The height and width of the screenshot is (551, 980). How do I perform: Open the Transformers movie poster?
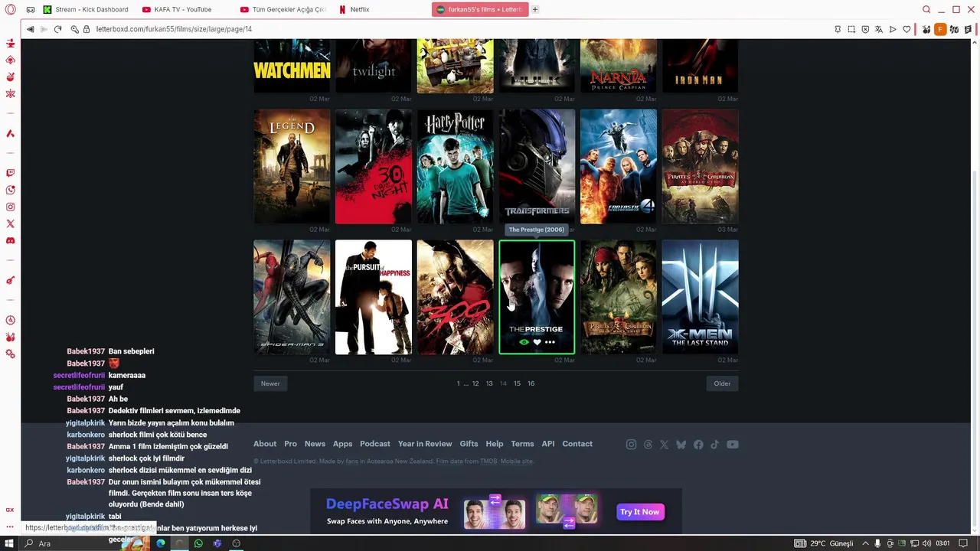pyautogui.click(x=537, y=167)
